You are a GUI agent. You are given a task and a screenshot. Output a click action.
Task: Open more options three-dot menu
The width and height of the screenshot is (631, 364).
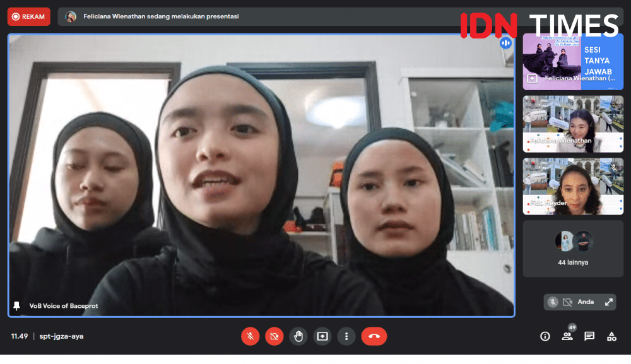[x=346, y=336]
